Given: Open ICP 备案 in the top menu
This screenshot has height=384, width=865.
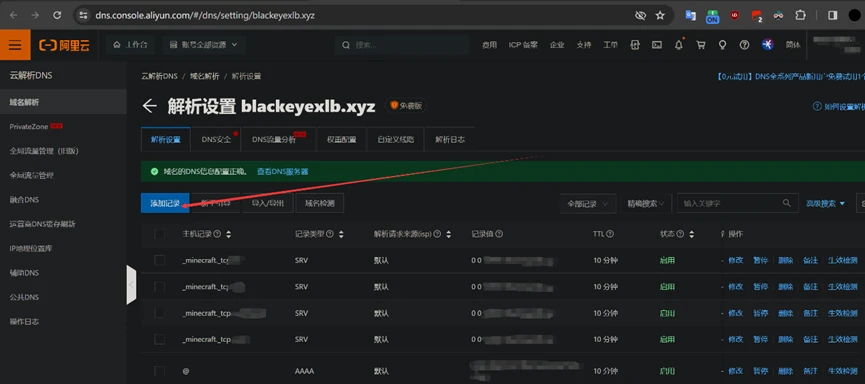Looking at the screenshot, I should (522, 45).
